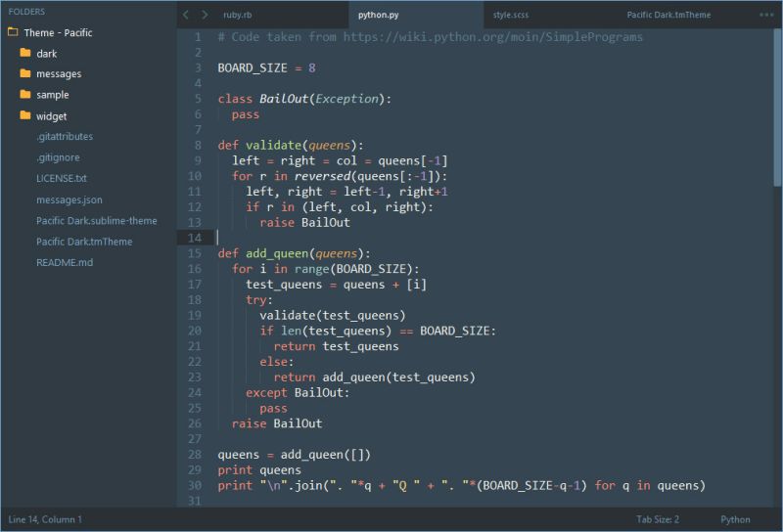Expand the dark folder in sidebar
Viewport: 783px width, 532px height.
46,54
